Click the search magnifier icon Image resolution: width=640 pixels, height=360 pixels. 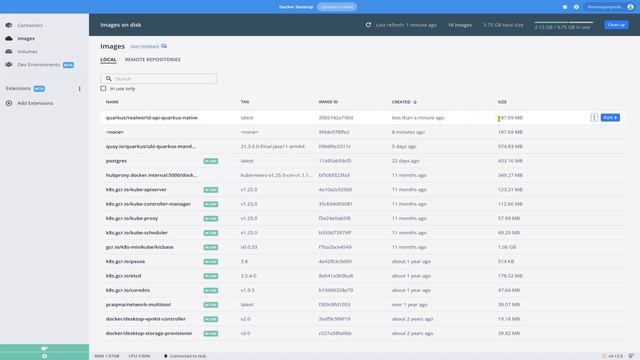(x=109, y=79)
